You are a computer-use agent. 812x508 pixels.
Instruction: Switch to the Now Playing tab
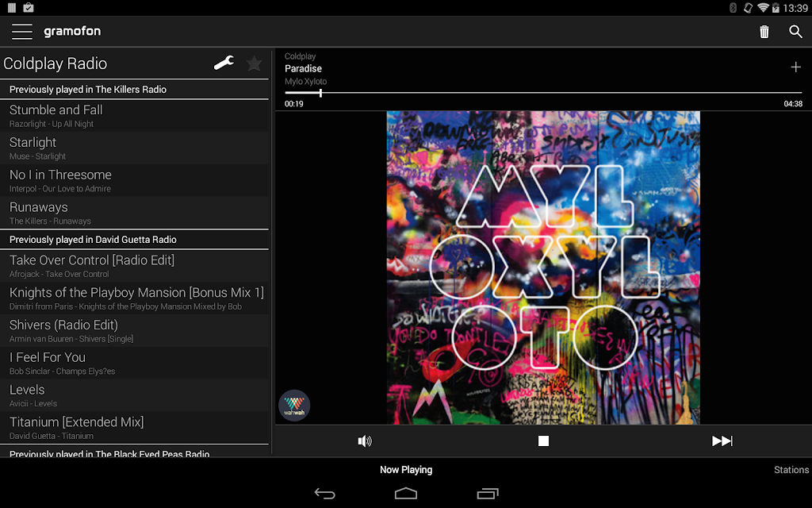406,470
